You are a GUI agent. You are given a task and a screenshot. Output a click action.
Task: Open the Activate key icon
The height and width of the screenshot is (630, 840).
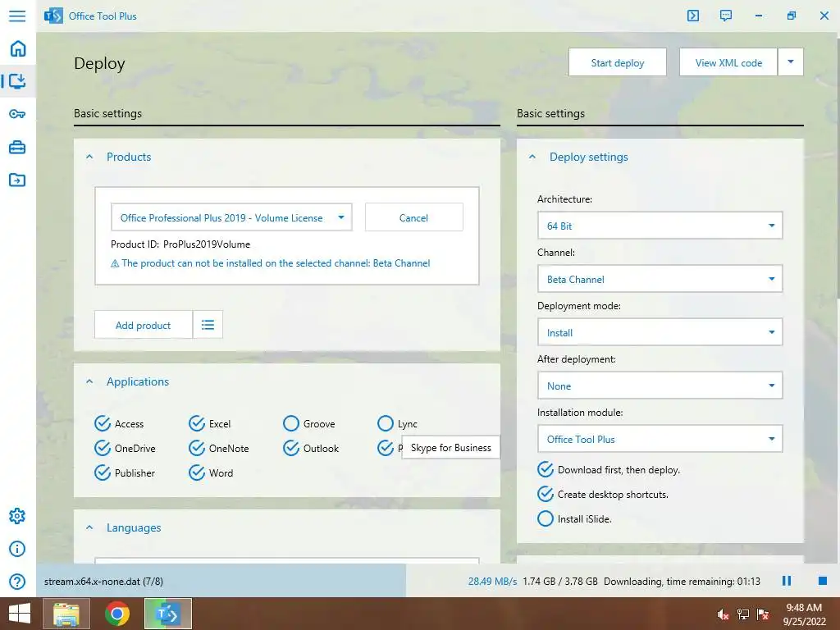tap(17, 113)
